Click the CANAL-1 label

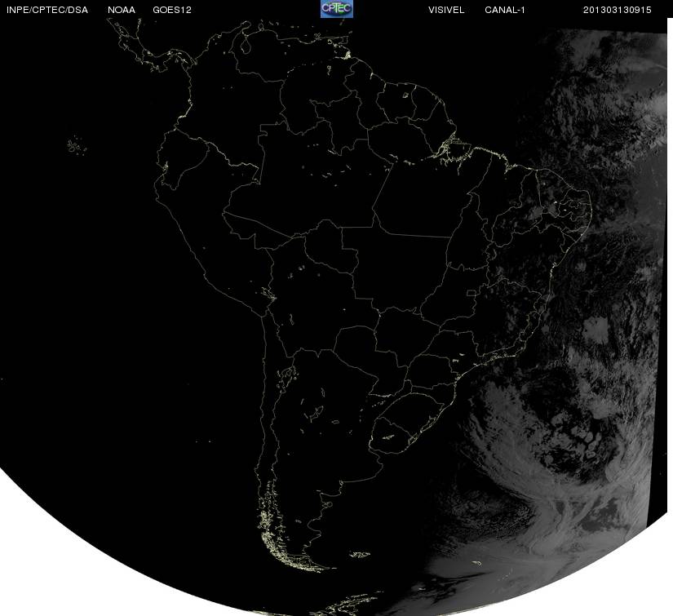(505, 10)
